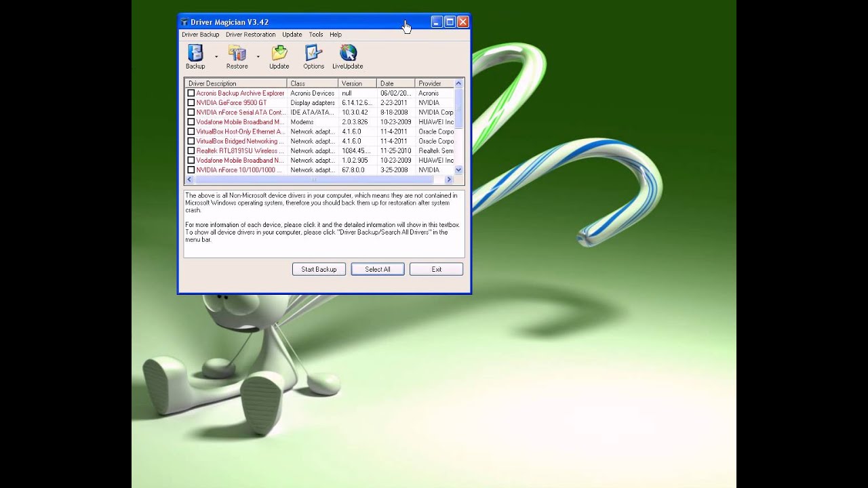868x488 pixels.
Task: Click the driver list scroll-up arrow
Action: tap(458, 83)
